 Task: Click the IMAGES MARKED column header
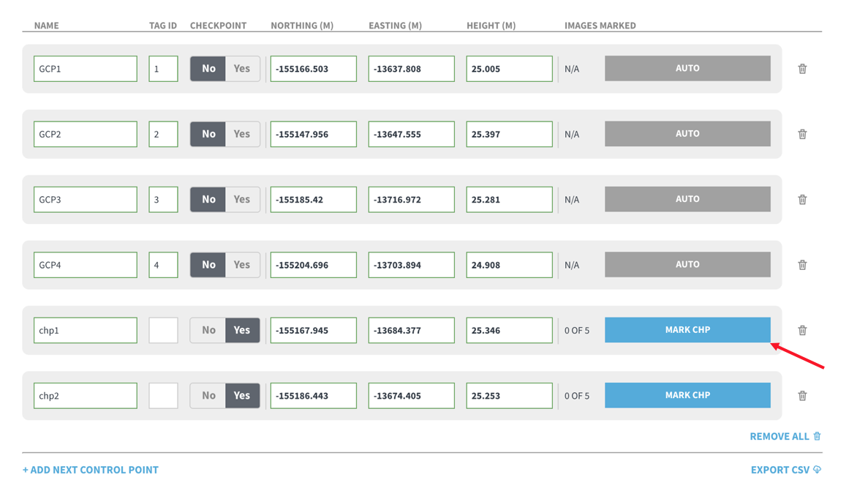(600, 26)
